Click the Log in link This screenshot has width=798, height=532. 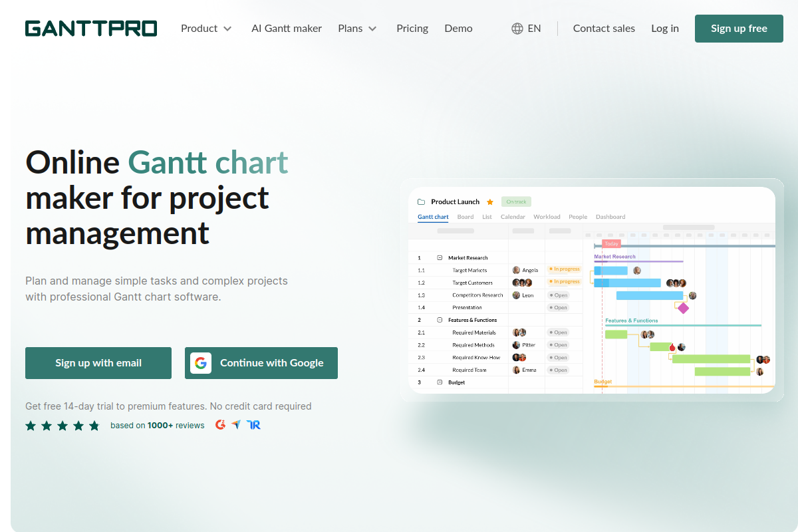[665, 29]
